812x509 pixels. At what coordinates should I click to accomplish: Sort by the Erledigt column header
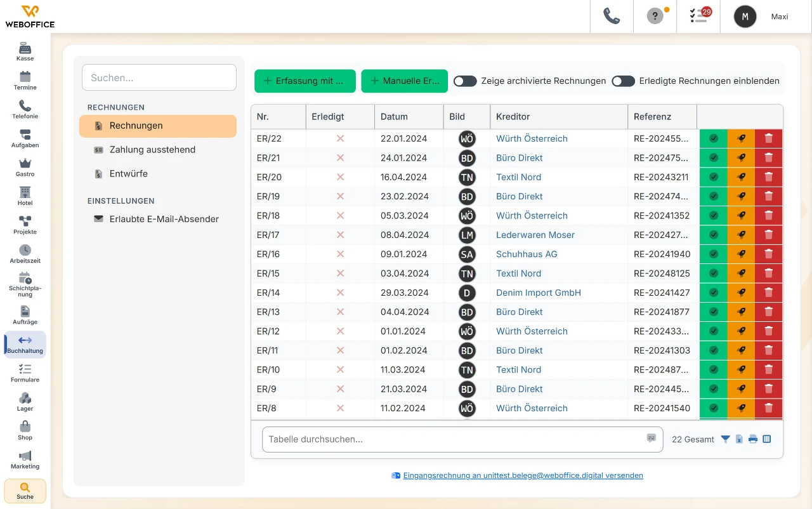pyautogui.click(x=340, y=117)
